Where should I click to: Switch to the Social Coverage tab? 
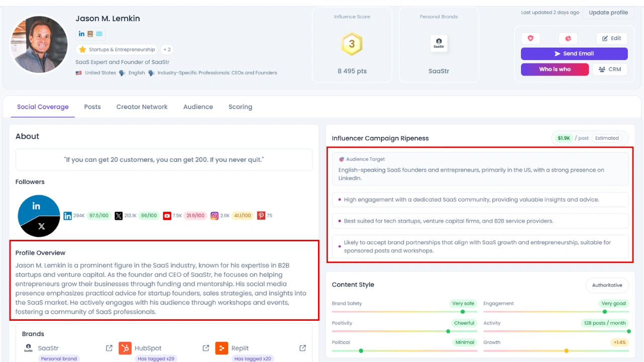(43, 107)
